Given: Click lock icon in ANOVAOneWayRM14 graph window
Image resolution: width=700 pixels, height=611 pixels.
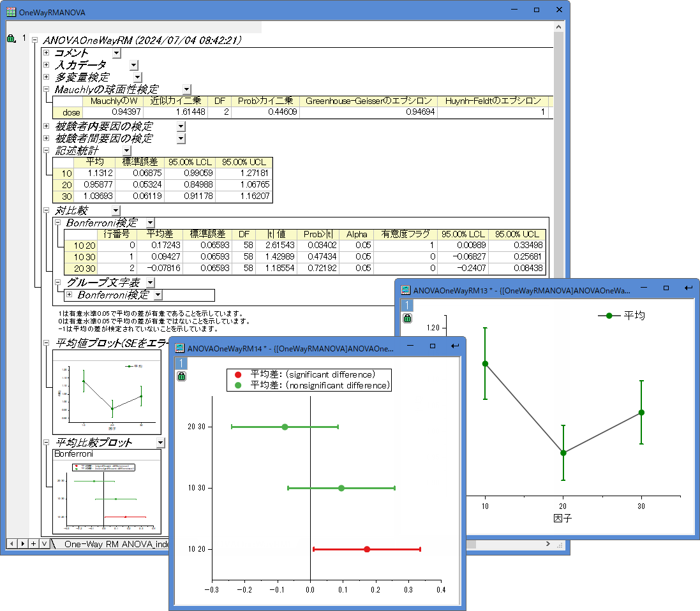Looking at the screenshot, I should [181, 376].
